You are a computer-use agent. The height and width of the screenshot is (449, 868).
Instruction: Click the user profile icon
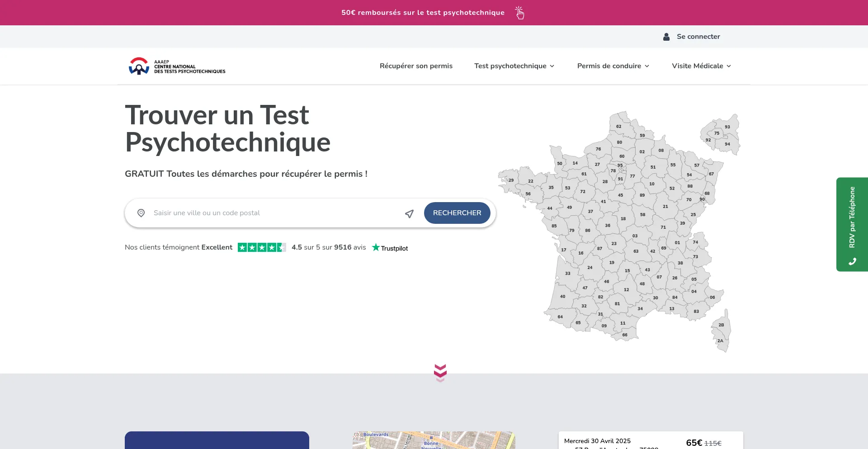pos(666,37)
